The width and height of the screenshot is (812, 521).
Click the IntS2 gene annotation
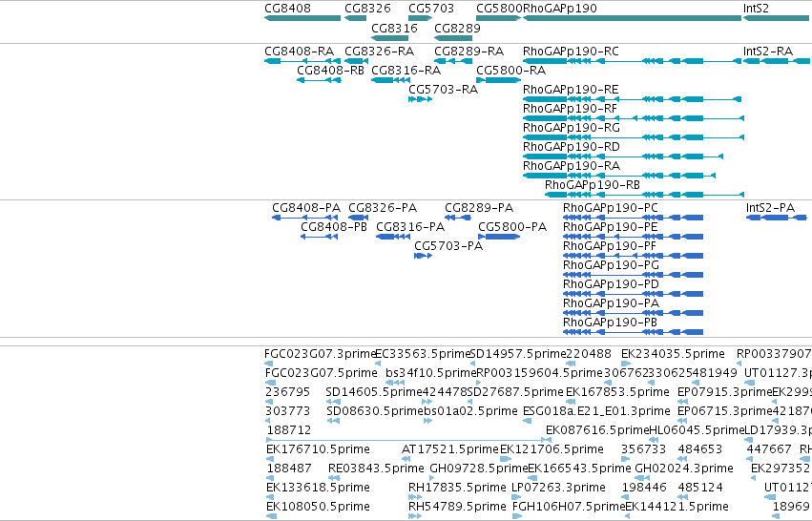click(x=778, y=18)
